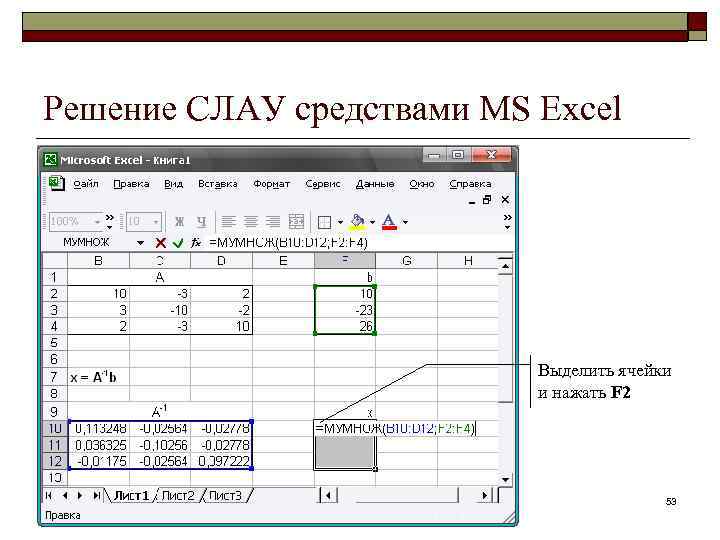Select column H header
Viewport: 720px width, 540px height.
(x=468, y=261)
